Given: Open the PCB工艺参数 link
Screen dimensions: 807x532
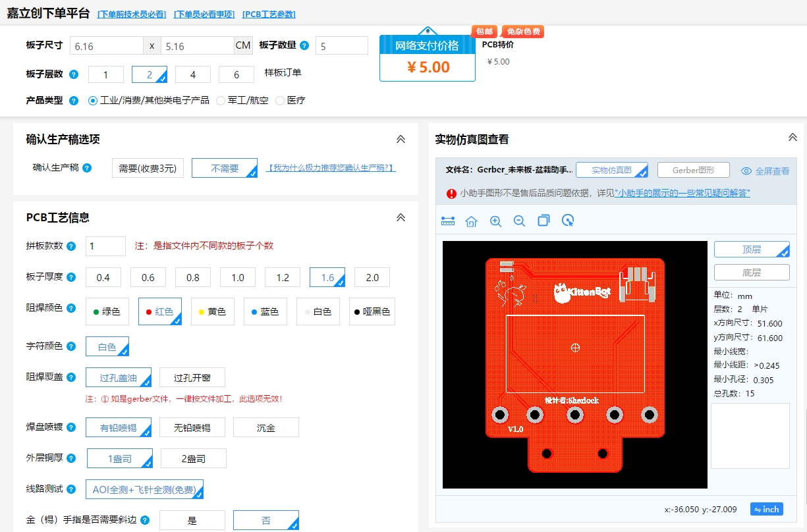Looking at the screenshot, I should point(269,14).
